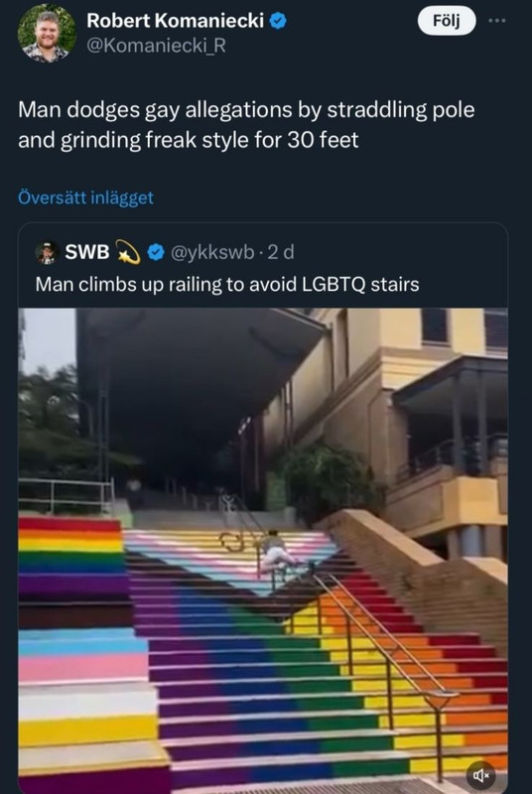Open the @Komaniecki_R handle
The height and width of the screenshot is (794, 532).
pos(157,46)
